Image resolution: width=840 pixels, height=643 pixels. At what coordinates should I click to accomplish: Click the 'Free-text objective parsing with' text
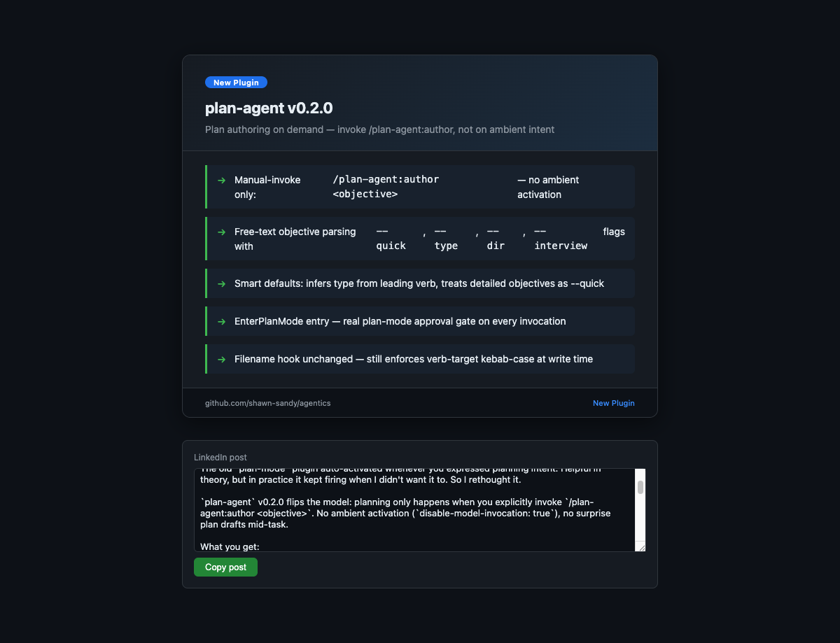tap(295, 239)
